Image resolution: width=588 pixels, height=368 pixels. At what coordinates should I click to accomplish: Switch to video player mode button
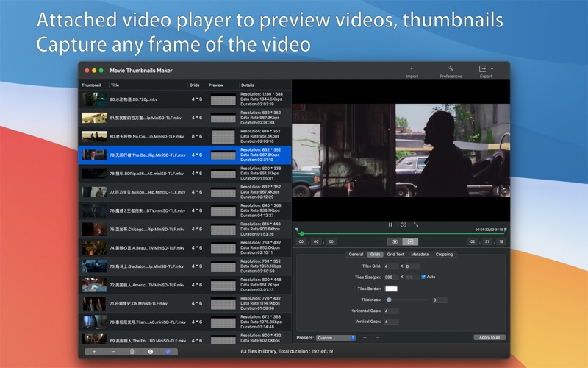coord(410,241)
